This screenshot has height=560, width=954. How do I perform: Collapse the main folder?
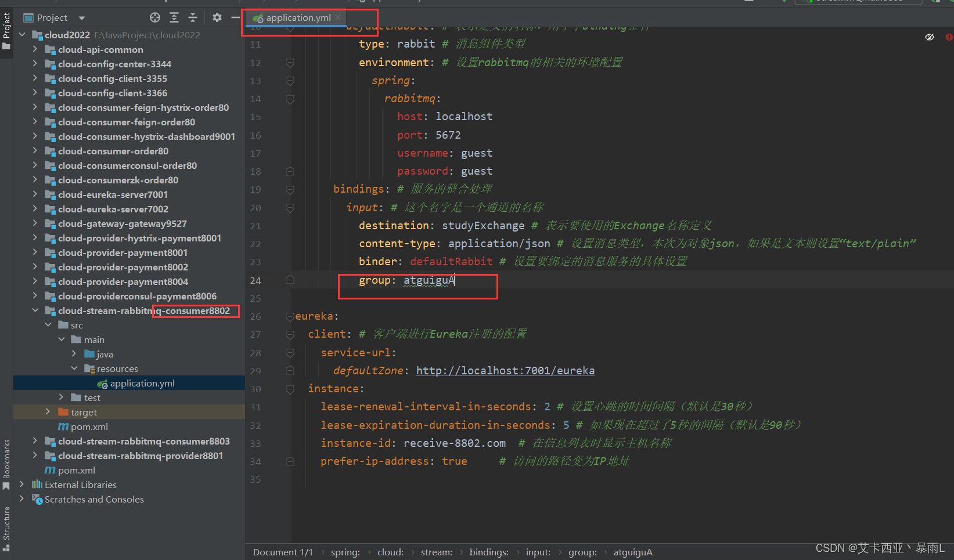tap(62, 339)
